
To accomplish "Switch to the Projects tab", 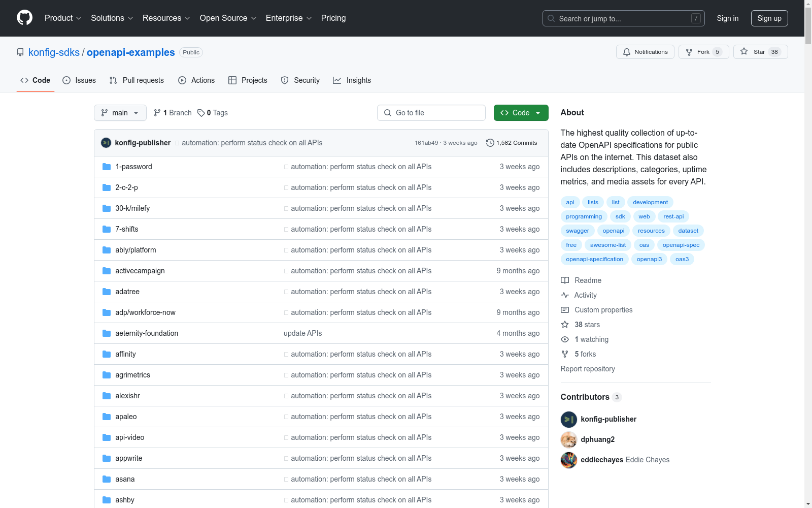I will (248, 80).
